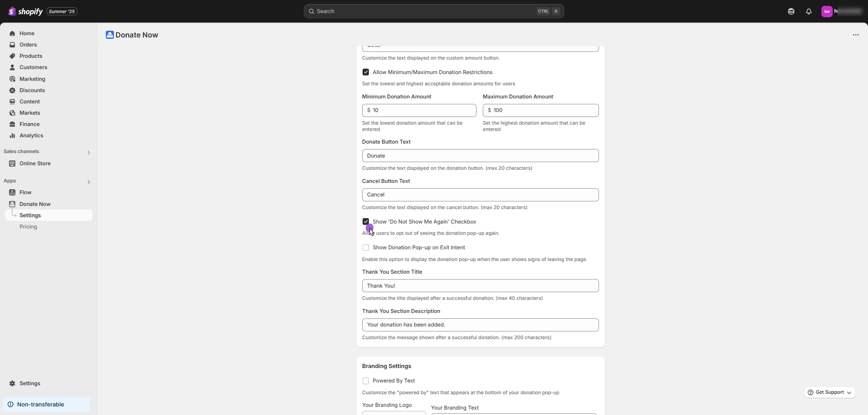Click the Your Branding Text label

(x=455, y=408)
